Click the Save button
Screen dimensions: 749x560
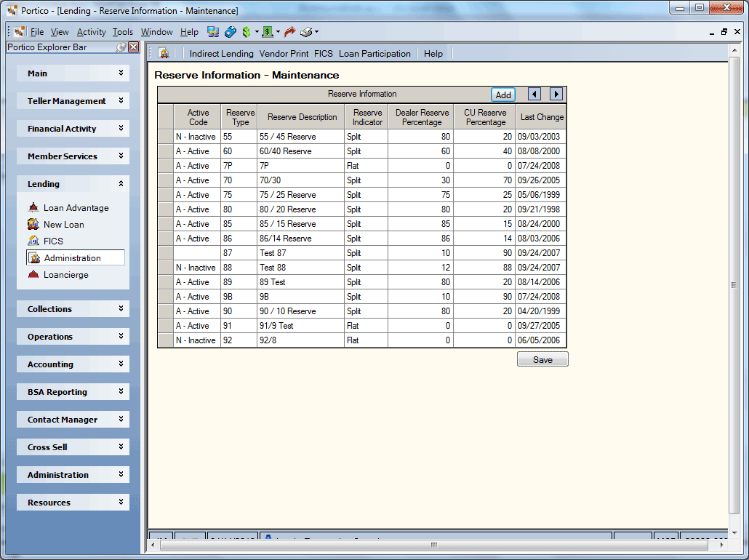click(x=542, y=359)
